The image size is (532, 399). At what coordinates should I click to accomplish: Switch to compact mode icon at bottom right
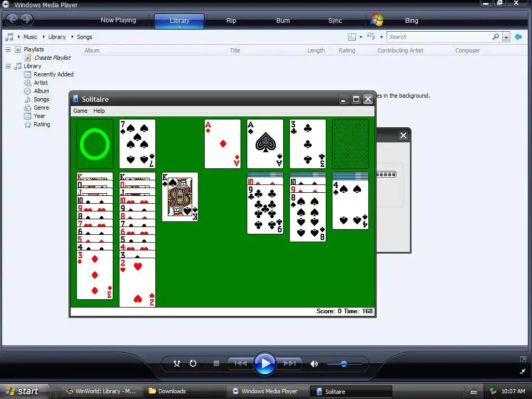(x=523, y=371)
